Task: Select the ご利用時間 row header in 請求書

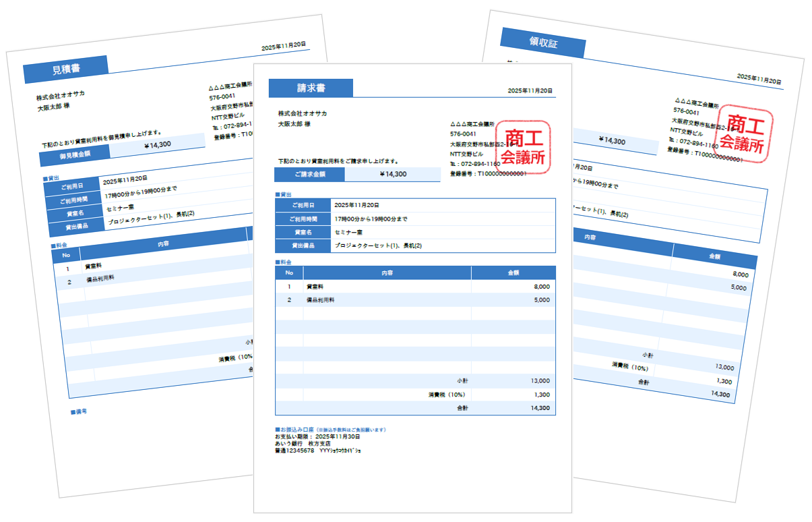Action: [x=303, y=219]
